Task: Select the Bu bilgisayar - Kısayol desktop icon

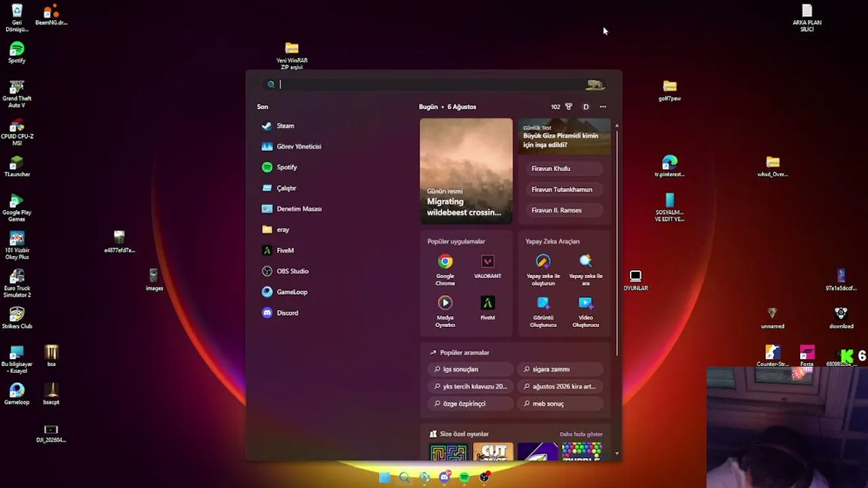Action: coord(17,360)
